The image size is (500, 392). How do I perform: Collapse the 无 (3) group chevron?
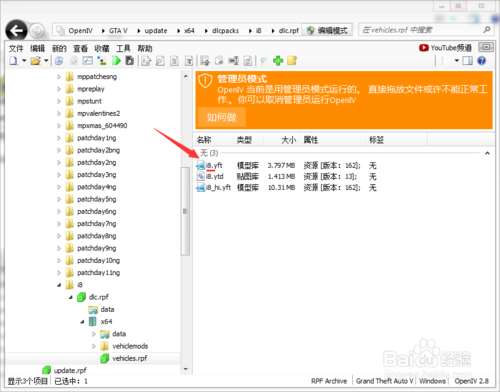487,153
